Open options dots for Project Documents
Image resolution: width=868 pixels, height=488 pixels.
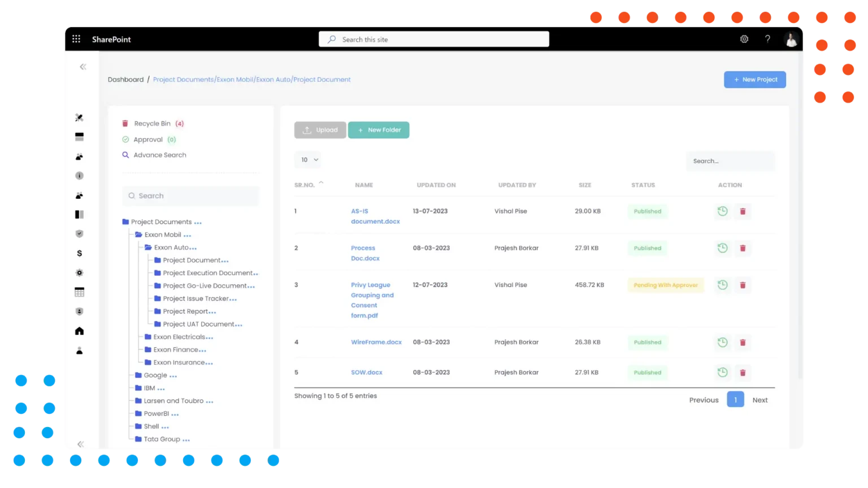[198, 223]
